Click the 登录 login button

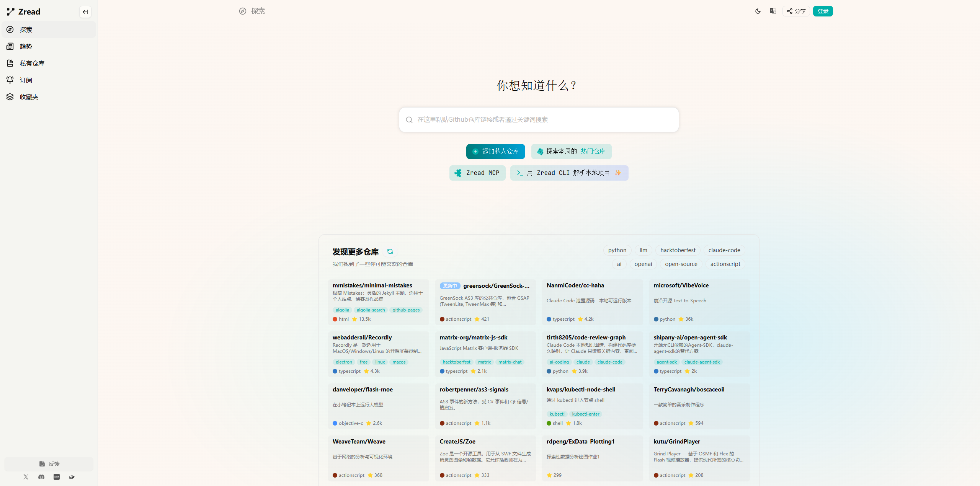tap(822, 11)
